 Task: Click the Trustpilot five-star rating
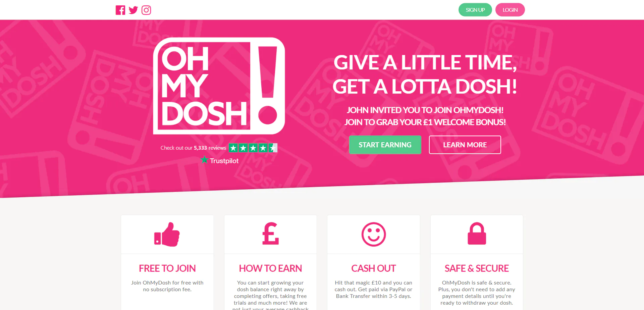pos(253,148)
